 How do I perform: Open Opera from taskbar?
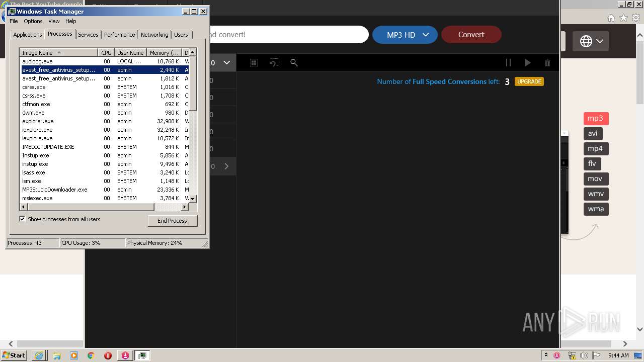[x=108, y=355]
